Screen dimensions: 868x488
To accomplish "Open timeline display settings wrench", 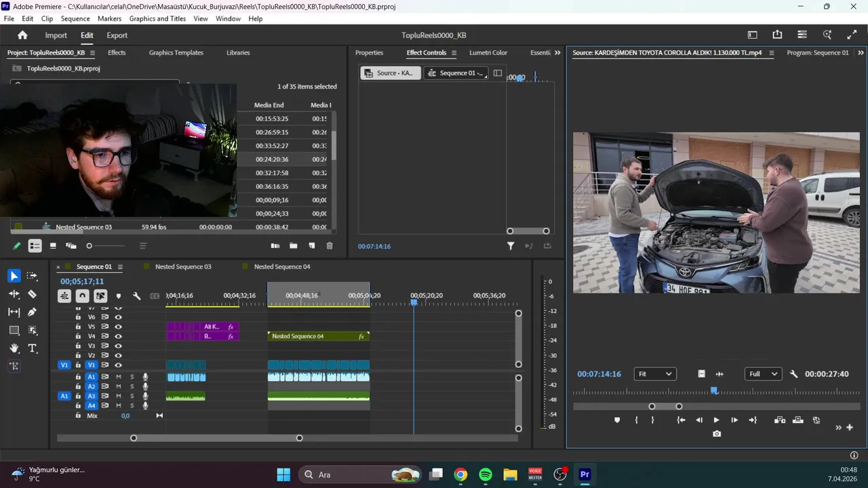I will click(x=136, y=296).
